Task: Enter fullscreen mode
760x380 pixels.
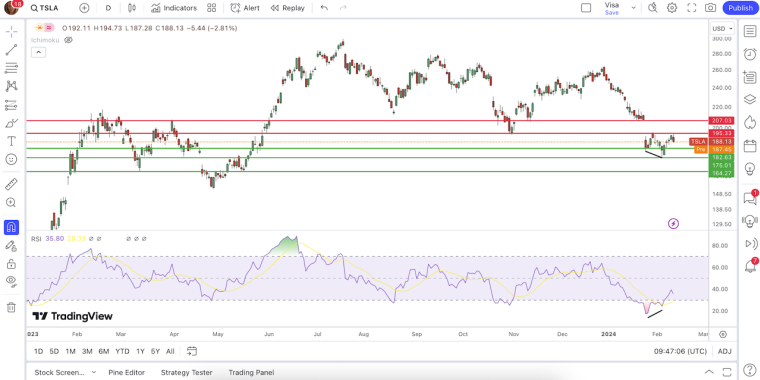Action: 692,8
